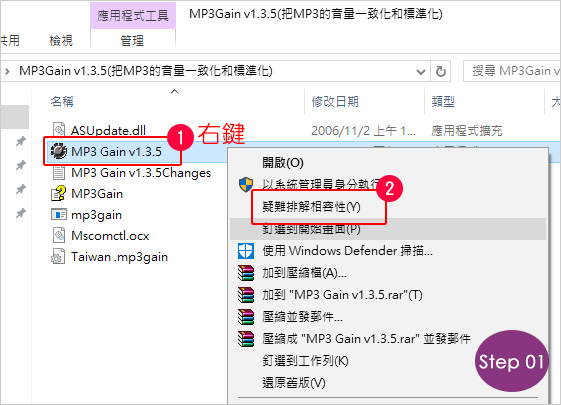The width and height of the screenshot is (561, 405).
Task: Click the shield icon for run as administrator
Action: coord(246,184)
